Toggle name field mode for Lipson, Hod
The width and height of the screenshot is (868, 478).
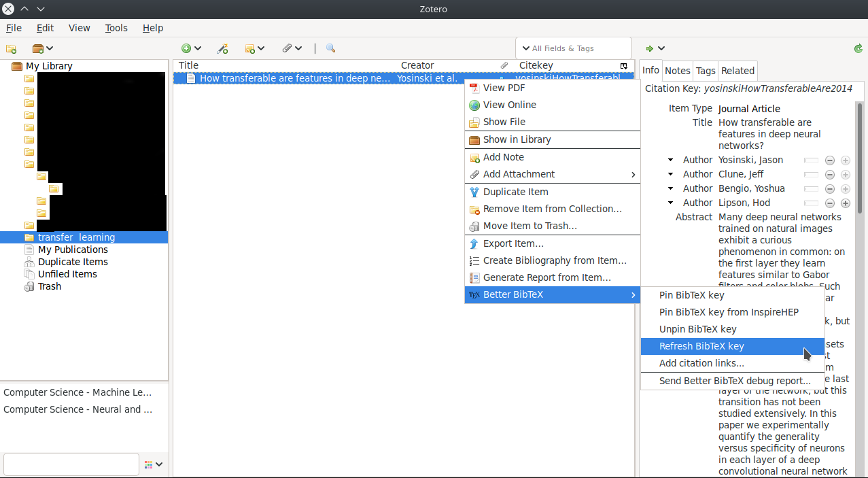812,203
